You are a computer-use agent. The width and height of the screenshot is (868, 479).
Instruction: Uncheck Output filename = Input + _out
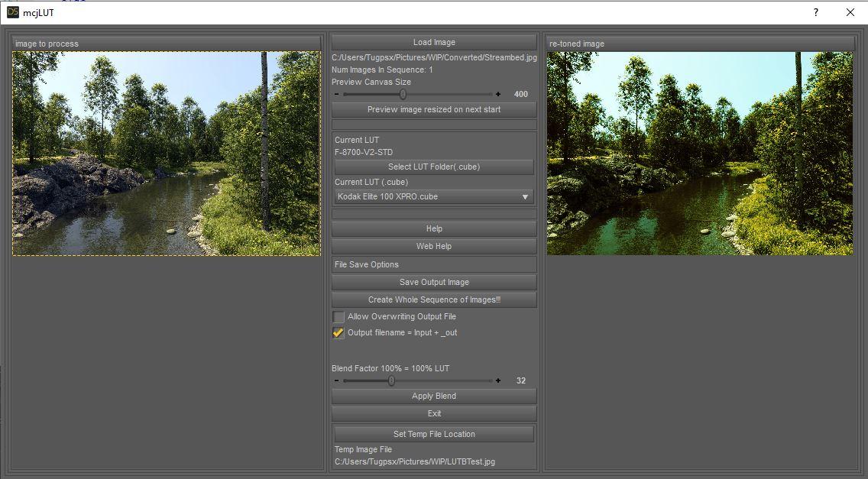point(338,333)
